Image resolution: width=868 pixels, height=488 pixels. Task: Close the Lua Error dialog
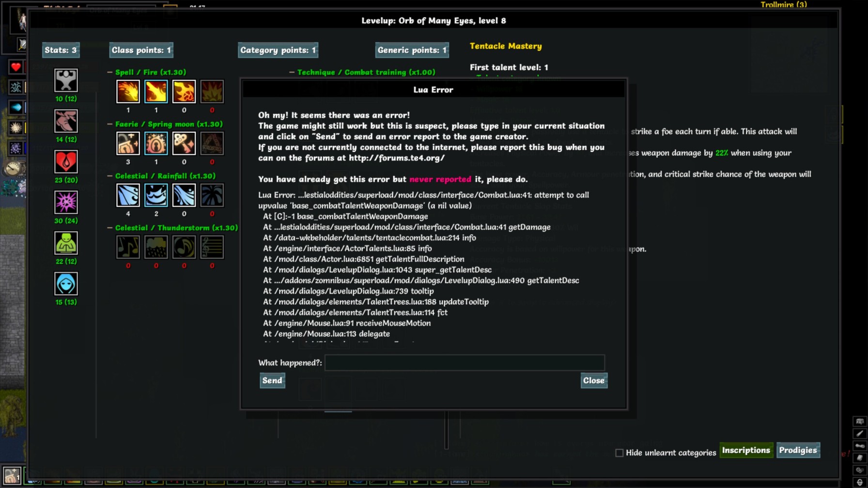(x=594, y=380)
